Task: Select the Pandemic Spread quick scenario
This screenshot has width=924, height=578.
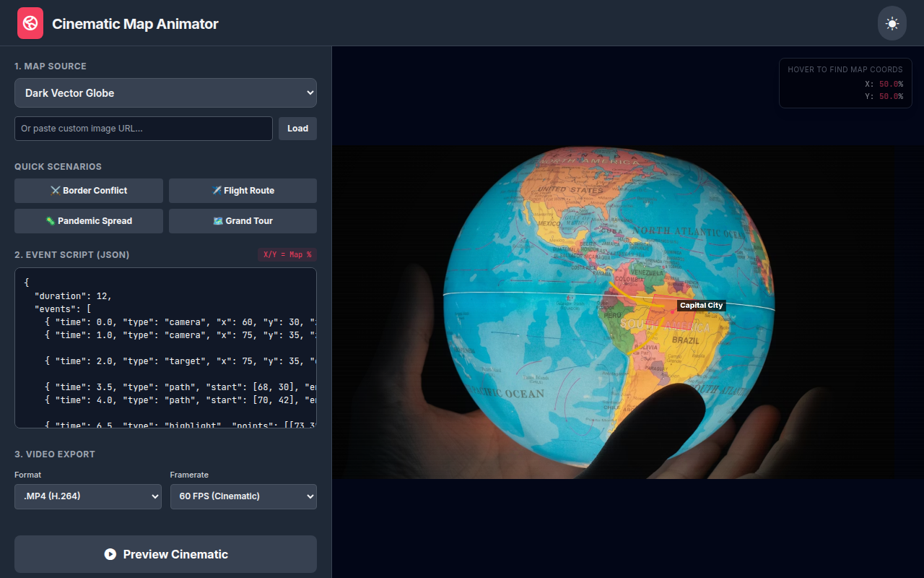Action: pos(88,220)
